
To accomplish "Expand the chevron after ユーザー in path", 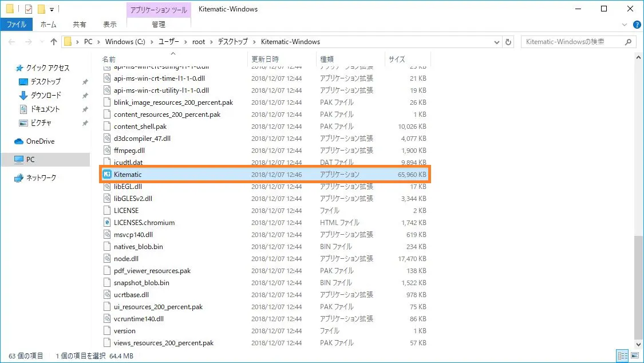I will click(x=185, y=42).
